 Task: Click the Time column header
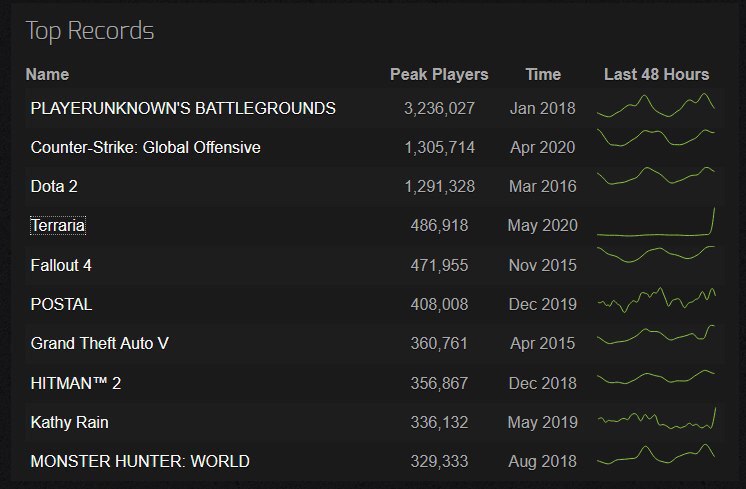pos(543,74)
